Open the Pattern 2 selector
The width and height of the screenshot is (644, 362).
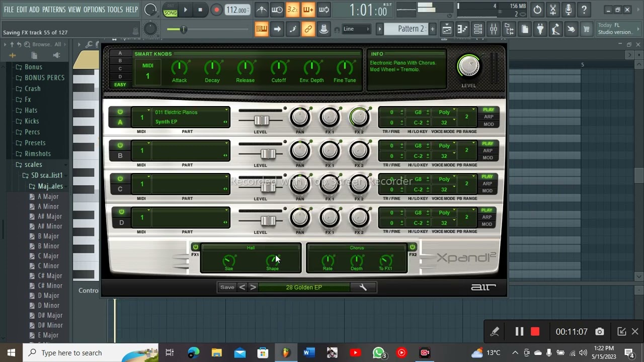406,29
